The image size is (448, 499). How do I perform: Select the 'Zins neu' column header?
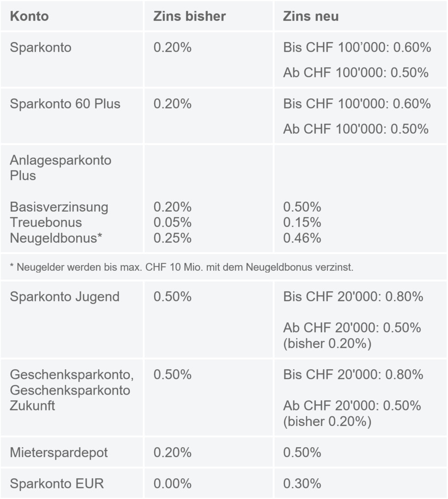tap(311, 16)
